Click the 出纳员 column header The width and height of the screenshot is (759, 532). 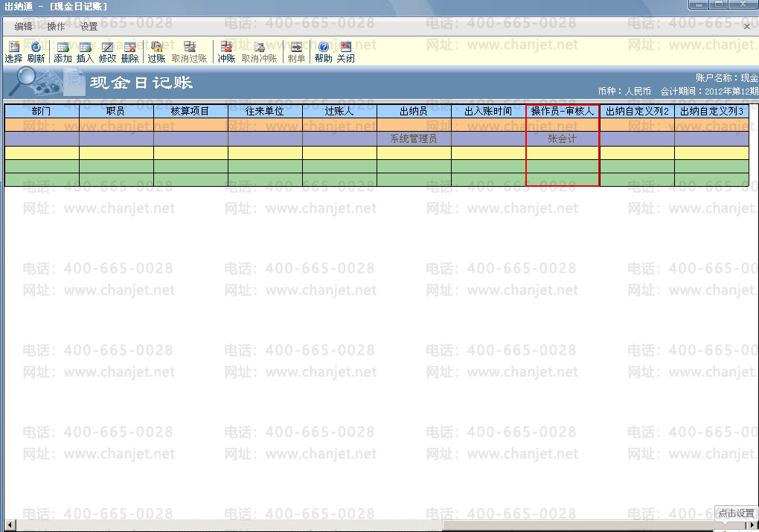click(x=414, y=112)
